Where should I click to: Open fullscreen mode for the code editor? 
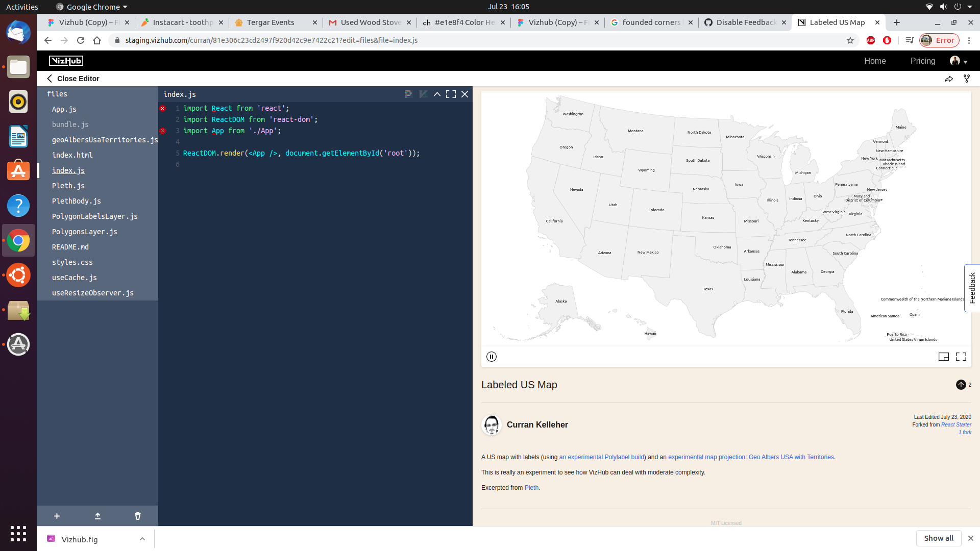coord(451,94)
